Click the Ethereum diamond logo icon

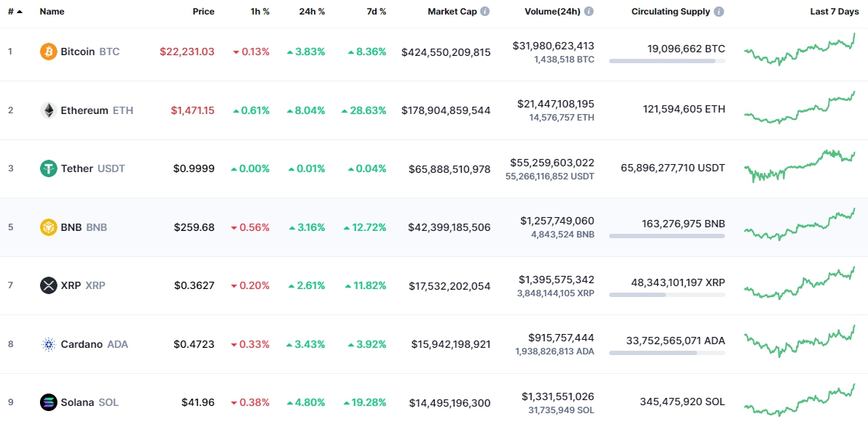click(x=49, y=110)
